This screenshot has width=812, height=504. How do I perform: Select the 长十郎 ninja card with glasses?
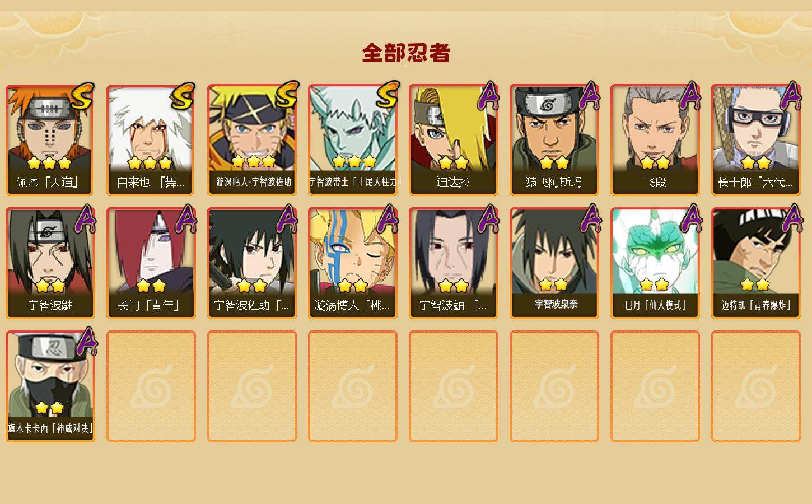(756, 140)
